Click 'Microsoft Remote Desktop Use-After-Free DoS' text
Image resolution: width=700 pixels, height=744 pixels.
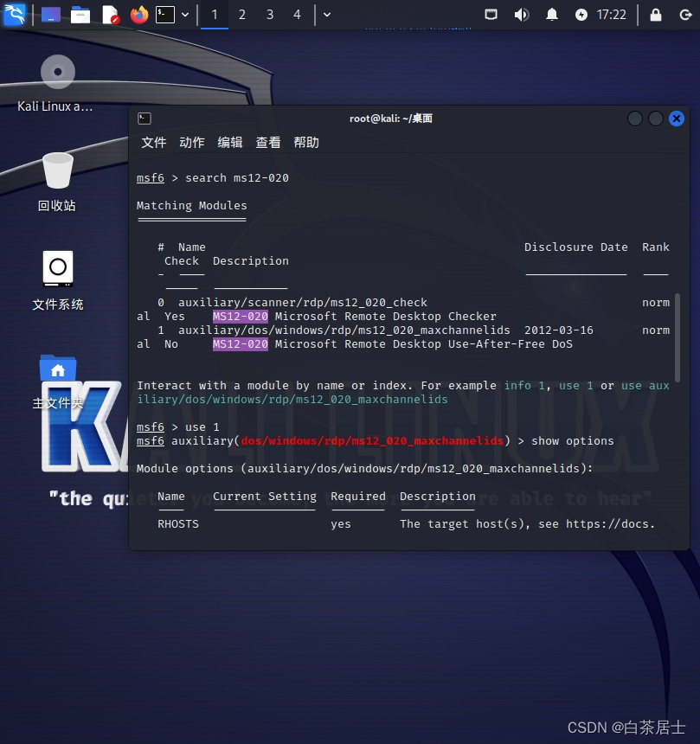tap(424, 344)
